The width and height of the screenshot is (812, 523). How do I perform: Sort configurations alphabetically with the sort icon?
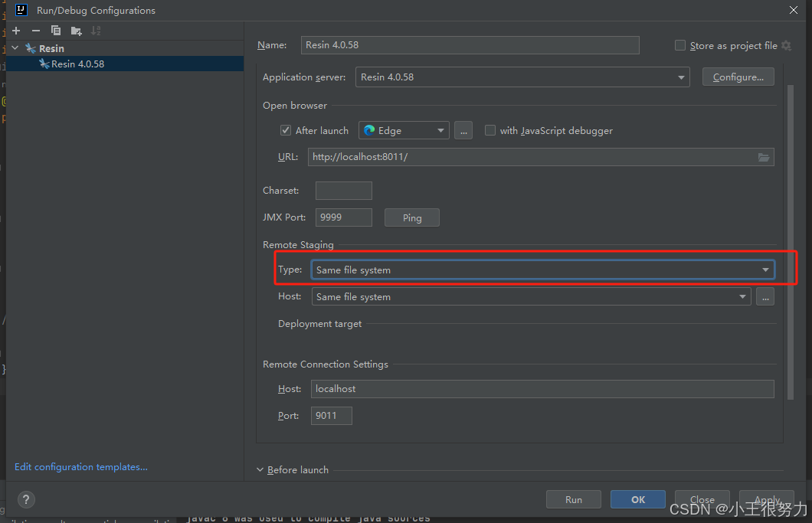click(96, 31)
